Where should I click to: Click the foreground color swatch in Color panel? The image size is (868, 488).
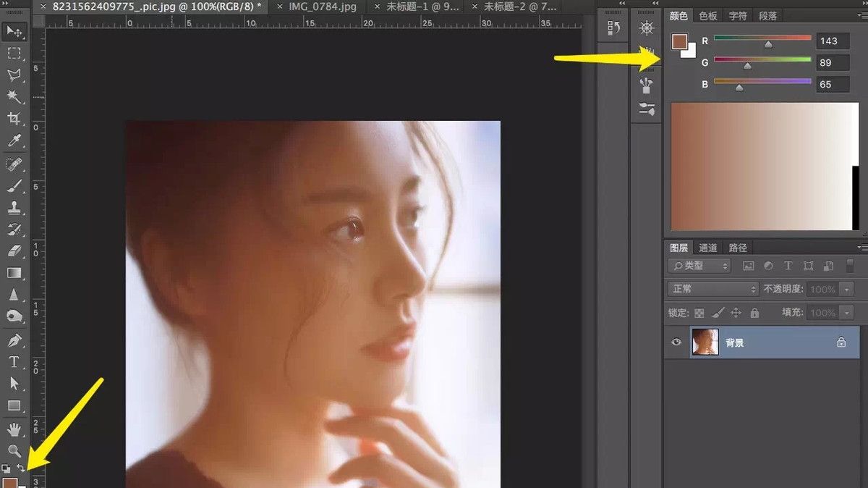tap(679, 42)
